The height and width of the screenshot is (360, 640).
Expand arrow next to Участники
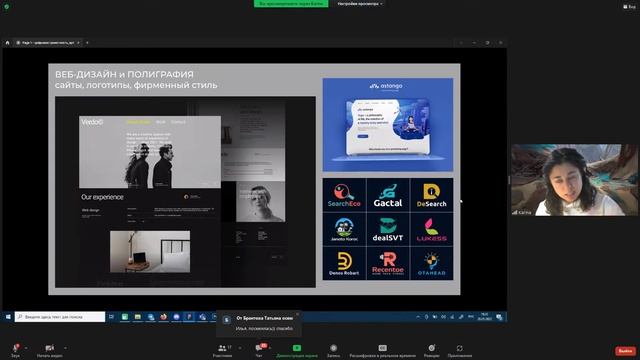coord(240,348)
